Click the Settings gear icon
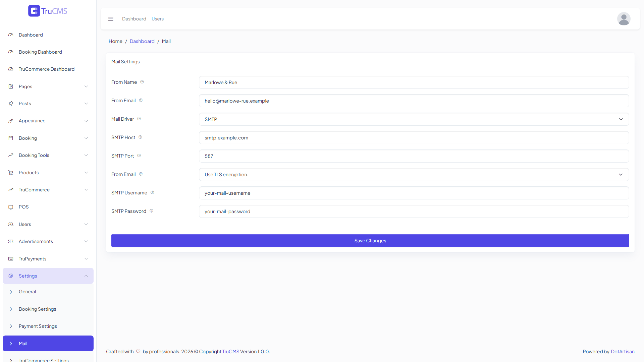 coord(11,276)
